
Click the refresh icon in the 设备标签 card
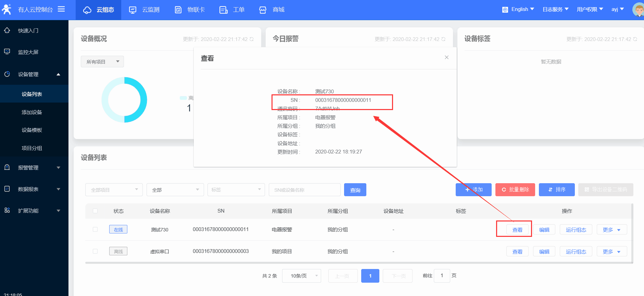pyautogui.click(x=635, y=39)
